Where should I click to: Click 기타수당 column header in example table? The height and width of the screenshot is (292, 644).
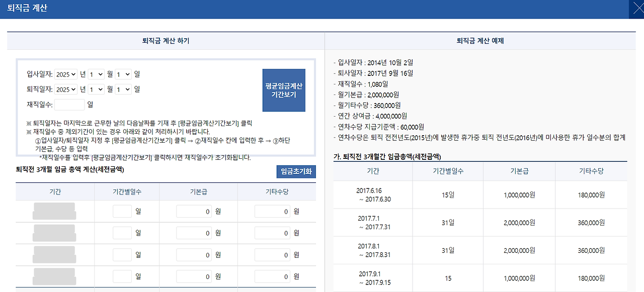[591, 171]
